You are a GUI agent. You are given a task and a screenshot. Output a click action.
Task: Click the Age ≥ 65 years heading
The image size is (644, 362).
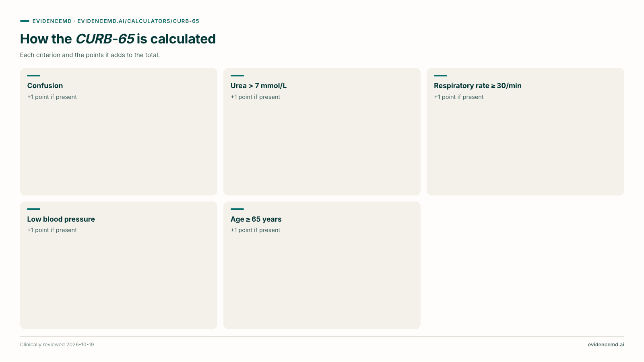tap(256, 219)
